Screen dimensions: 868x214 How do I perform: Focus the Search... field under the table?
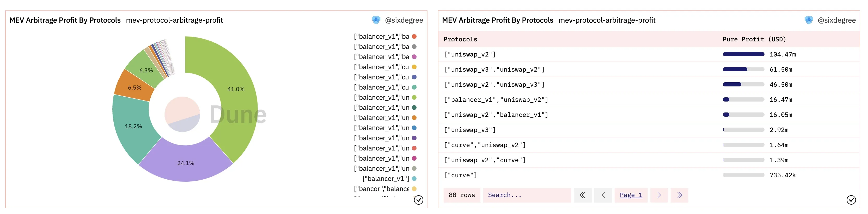(527, 195)
